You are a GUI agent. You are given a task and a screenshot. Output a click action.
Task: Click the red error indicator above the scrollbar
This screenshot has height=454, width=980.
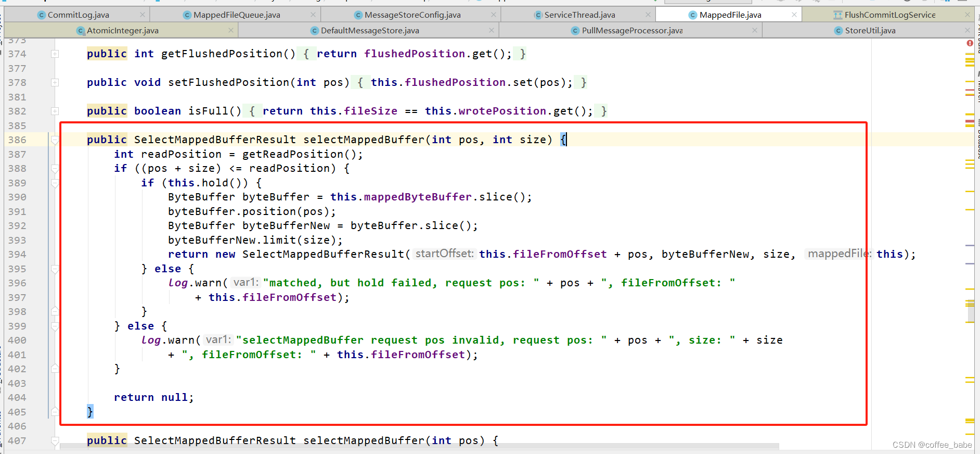970,43
